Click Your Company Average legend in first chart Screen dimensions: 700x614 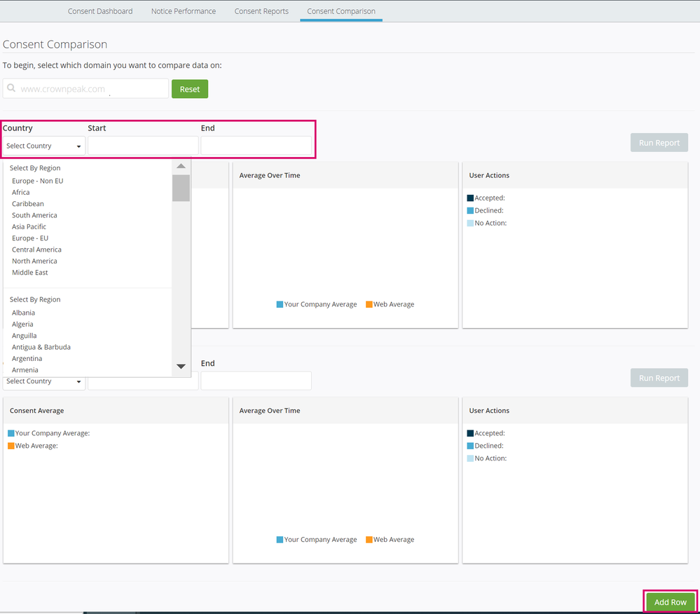(317, 304)
